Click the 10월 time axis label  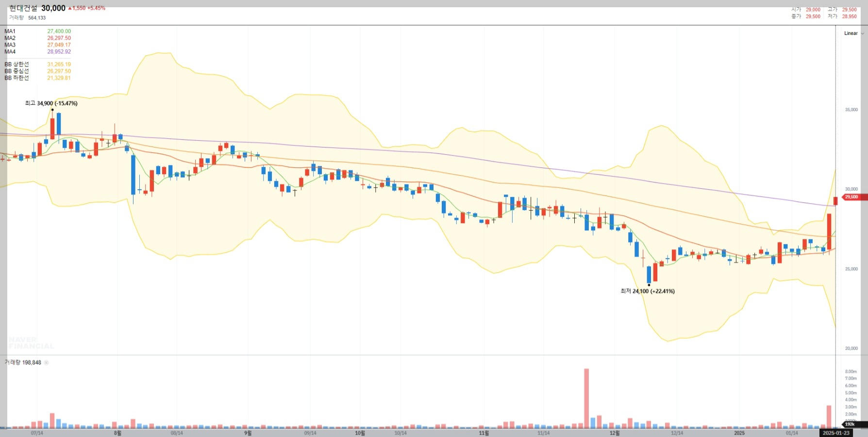pos(360,433)
